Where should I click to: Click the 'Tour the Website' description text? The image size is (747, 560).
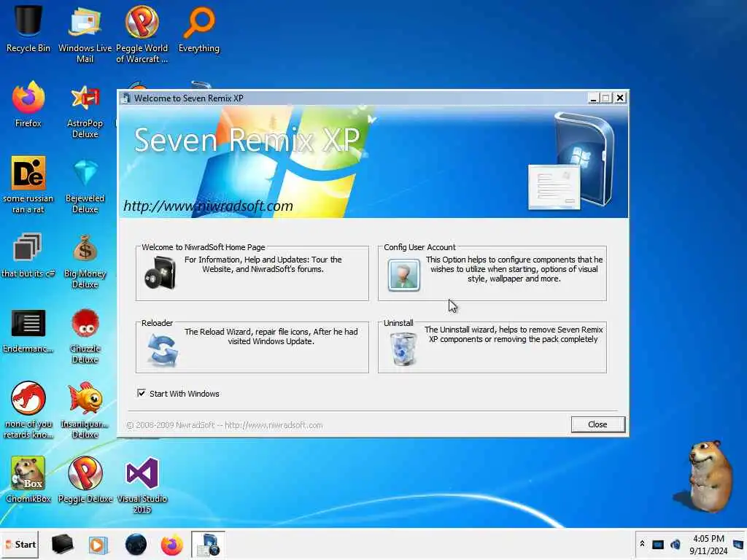263,264
